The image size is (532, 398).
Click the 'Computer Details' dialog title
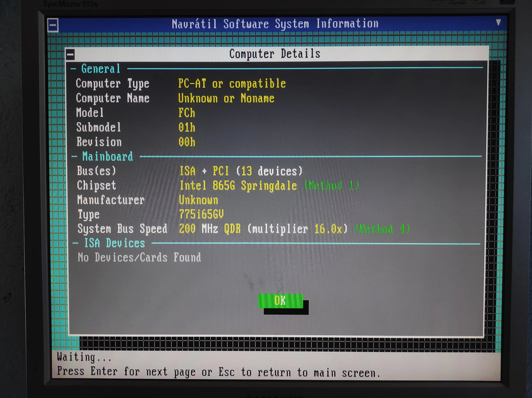pyautogui.click(x=275, y=54)
